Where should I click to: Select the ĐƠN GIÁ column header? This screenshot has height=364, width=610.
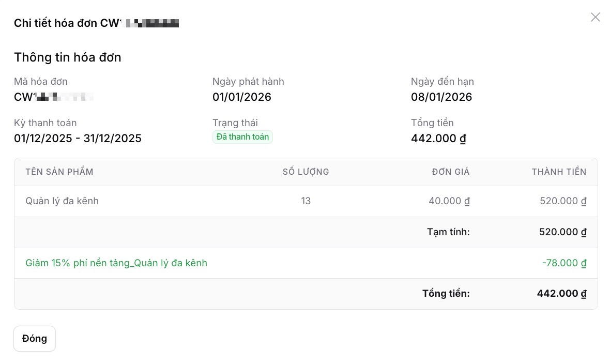point(450,172)
